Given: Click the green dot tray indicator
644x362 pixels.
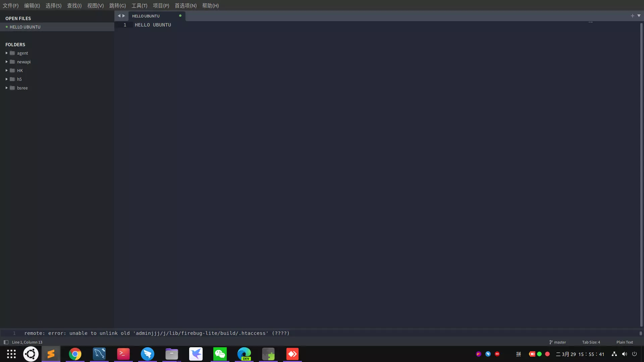Looking at the screenshot, I should 539,354.
